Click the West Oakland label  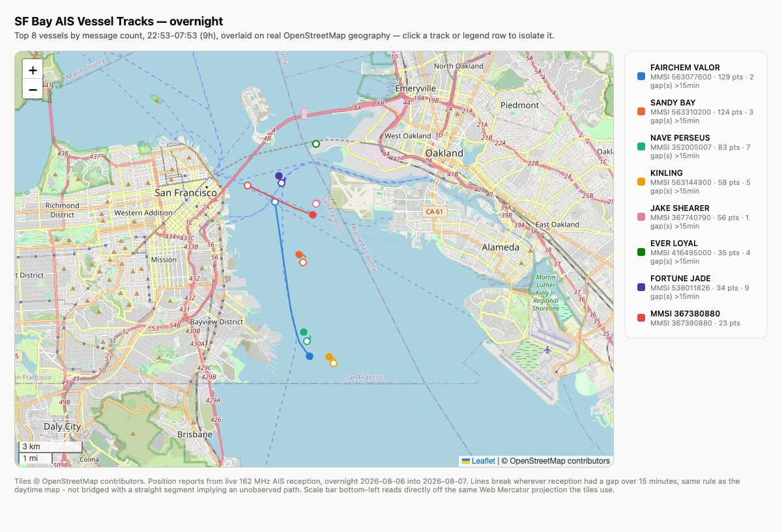click(407, 136)
